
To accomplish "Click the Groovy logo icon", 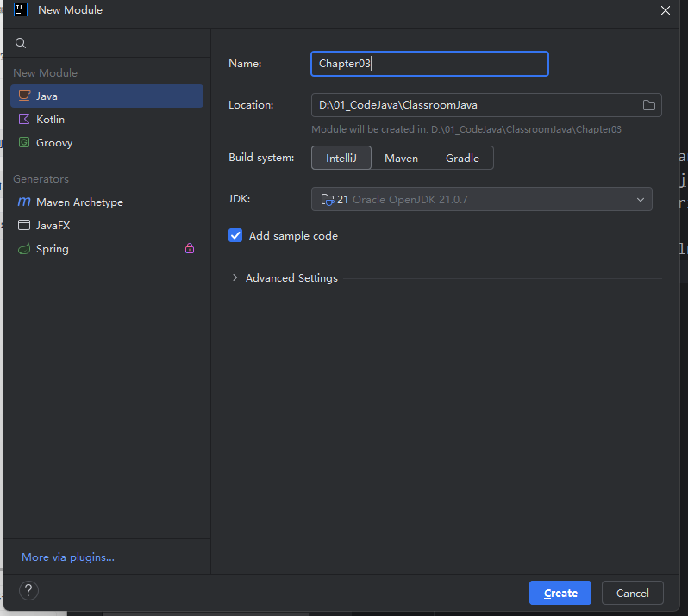I will [x=24, y=142].
